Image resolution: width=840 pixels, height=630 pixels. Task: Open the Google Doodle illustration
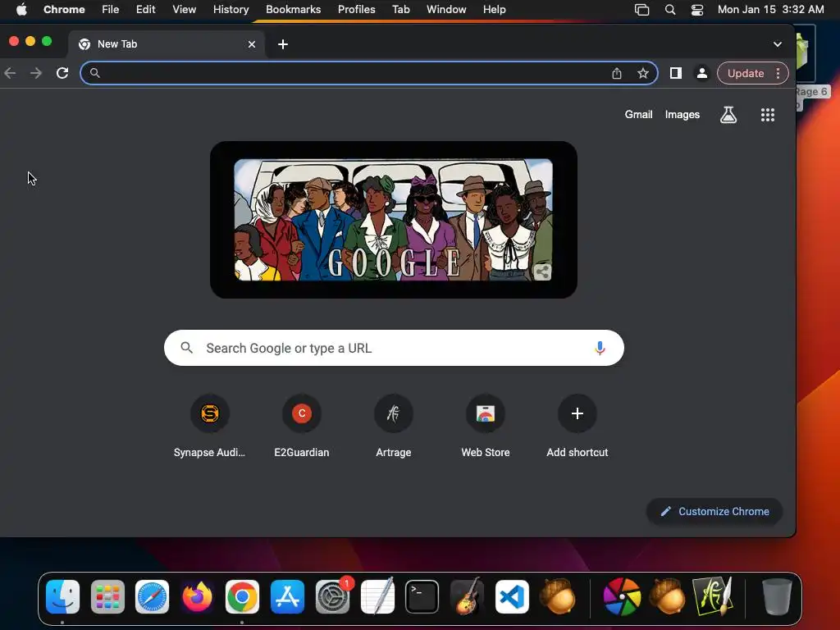tap(393, 220)
